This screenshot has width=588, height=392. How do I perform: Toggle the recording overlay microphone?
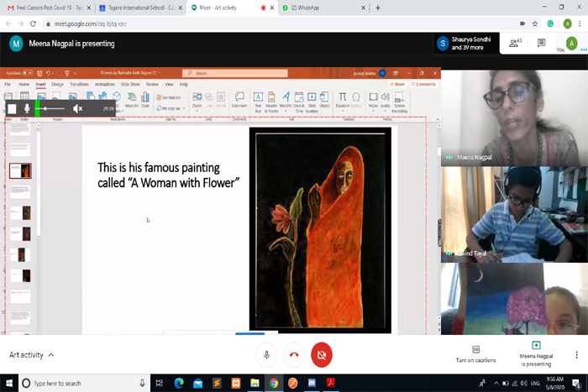tap(27, 108)
